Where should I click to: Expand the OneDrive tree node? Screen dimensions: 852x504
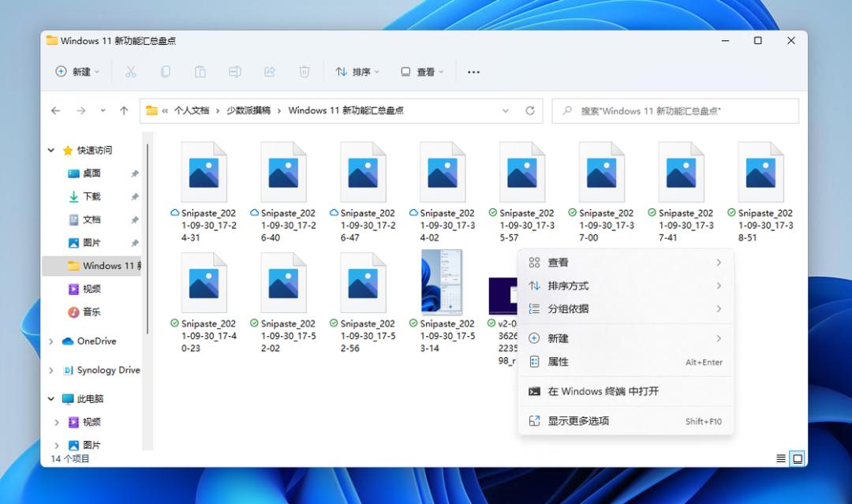[x=51, y=342]
